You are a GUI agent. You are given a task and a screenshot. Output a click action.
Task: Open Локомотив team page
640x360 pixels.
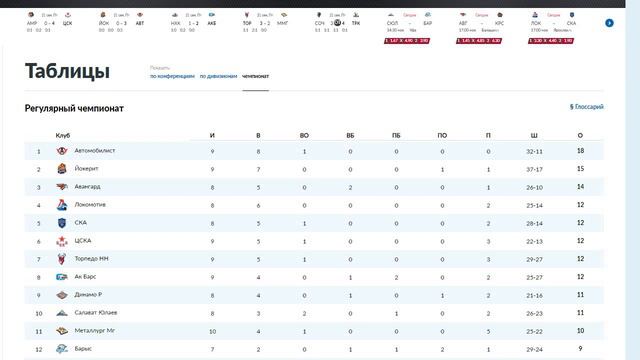tap(90, 204)
